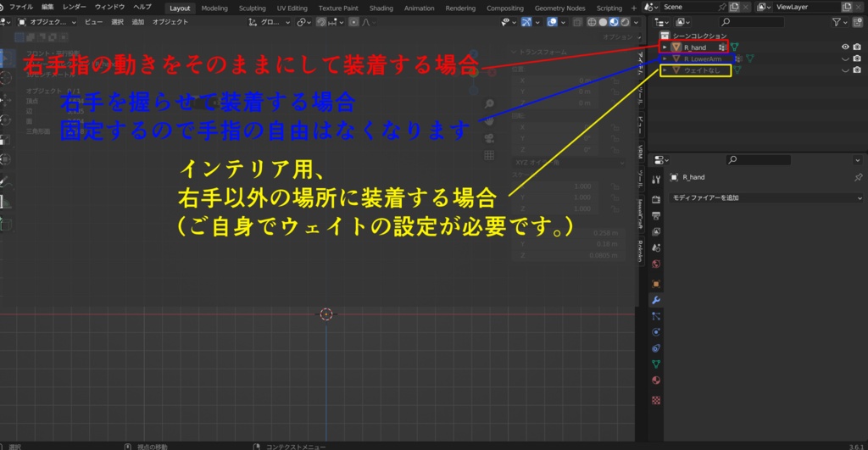Image resolution: width=868 pixels, height=450 pixels.
Task: Click the outliner search field
Action: (752, 22)
